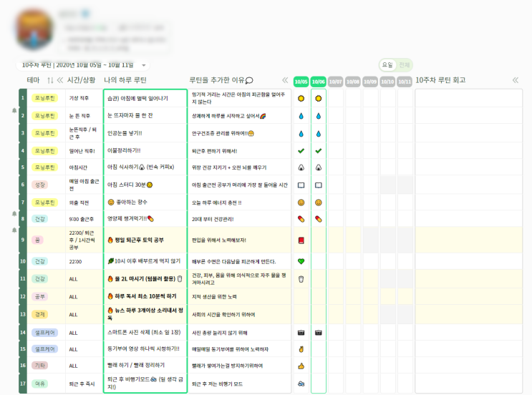Click the pill icon under 10/05 for 영양제 챙겨먹기
532x395 pixels.
pos(301,219)
